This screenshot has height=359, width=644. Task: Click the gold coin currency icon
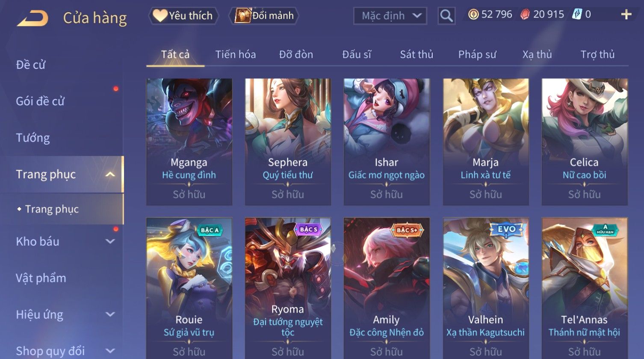(473, 15)
